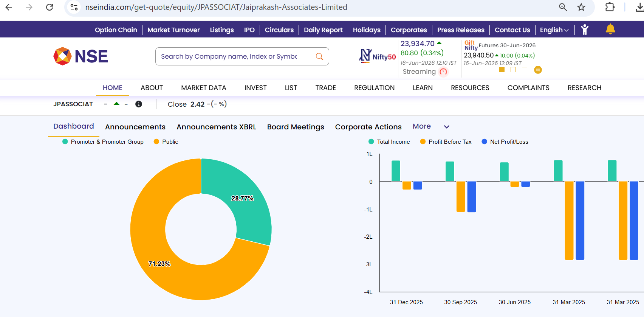Select the third carousel indicator square

[525, 70]
